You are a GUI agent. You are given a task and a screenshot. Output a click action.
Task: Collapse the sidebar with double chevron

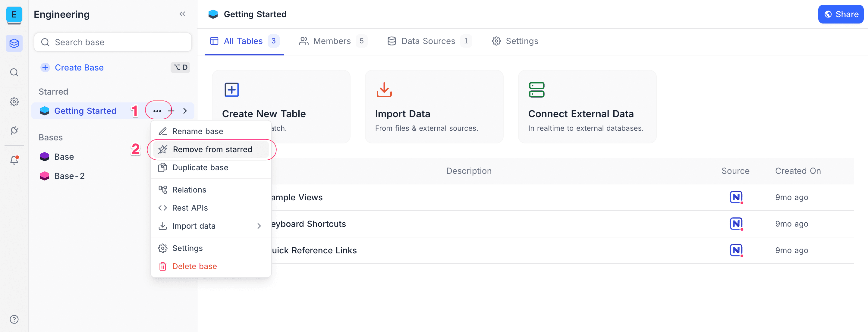coord(182,14)
